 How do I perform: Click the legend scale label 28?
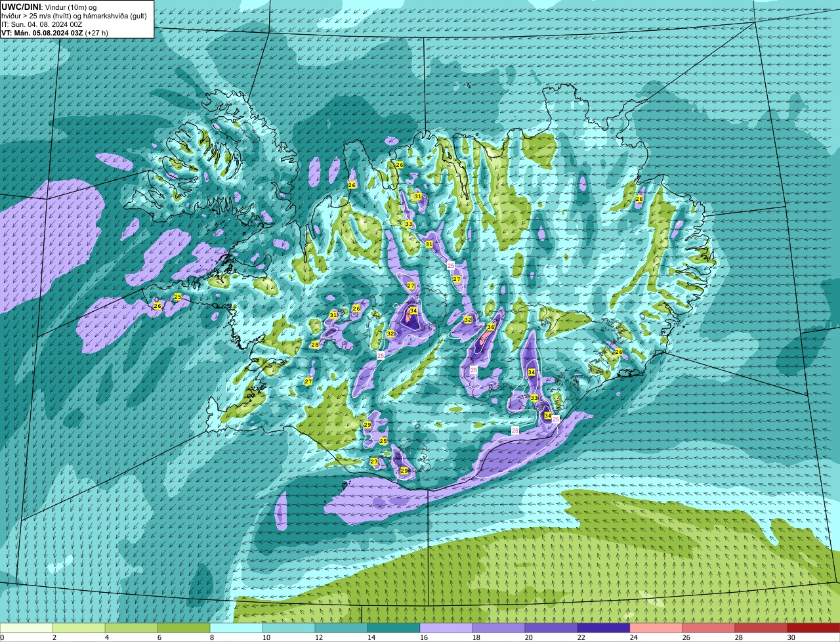pos(738,637)
